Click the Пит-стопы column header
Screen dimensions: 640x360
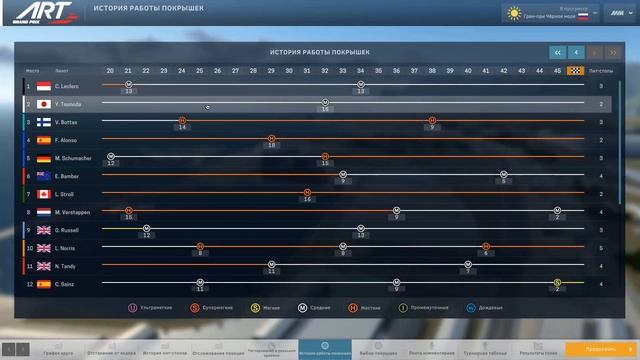coord(601,71)
